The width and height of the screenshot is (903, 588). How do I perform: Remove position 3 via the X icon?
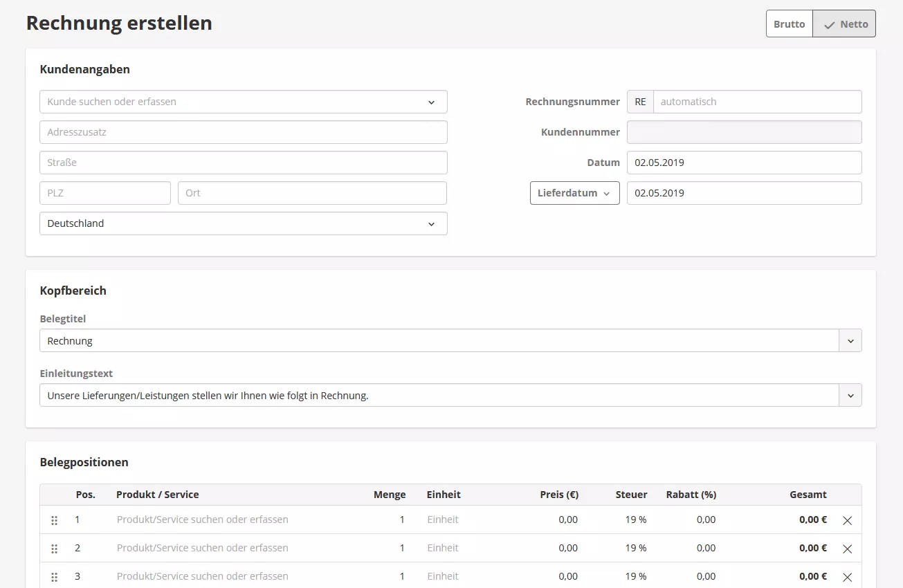847,577
